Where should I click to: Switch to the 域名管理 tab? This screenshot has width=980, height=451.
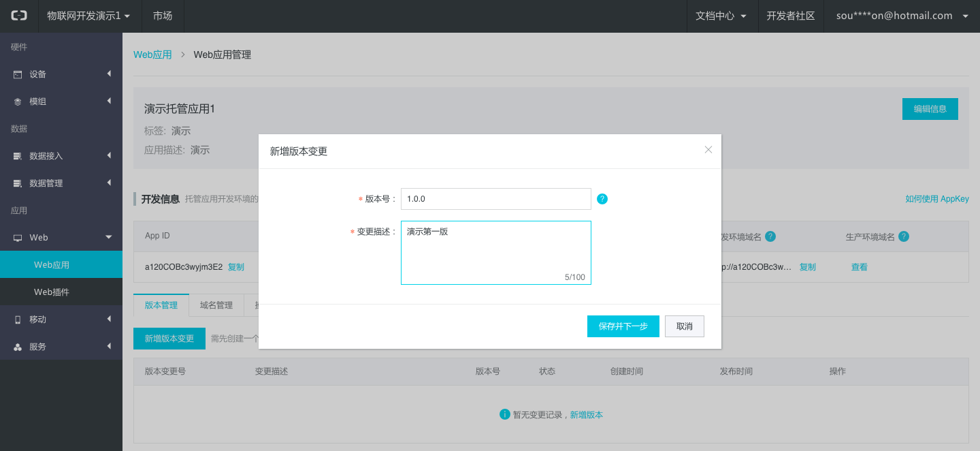(216, 305)
